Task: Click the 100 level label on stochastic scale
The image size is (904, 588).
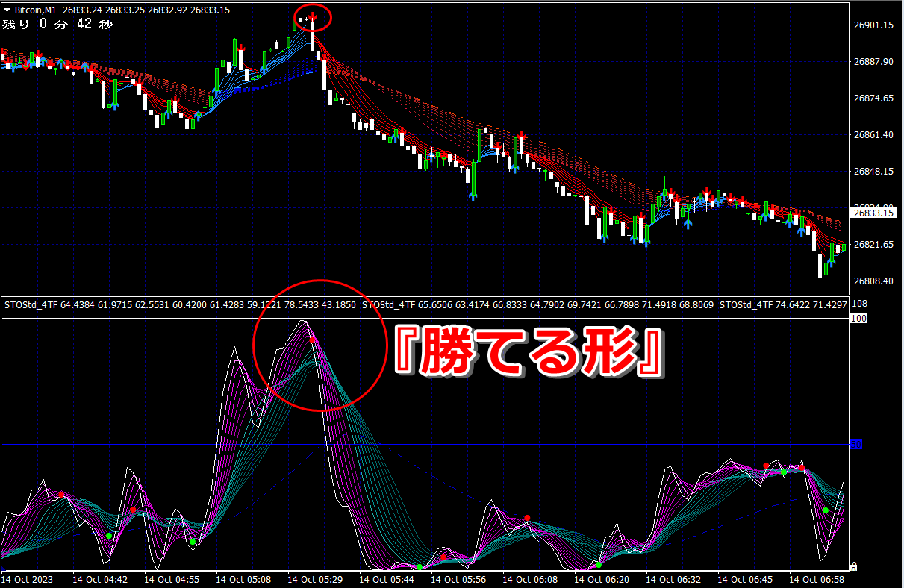Action: 858,319
